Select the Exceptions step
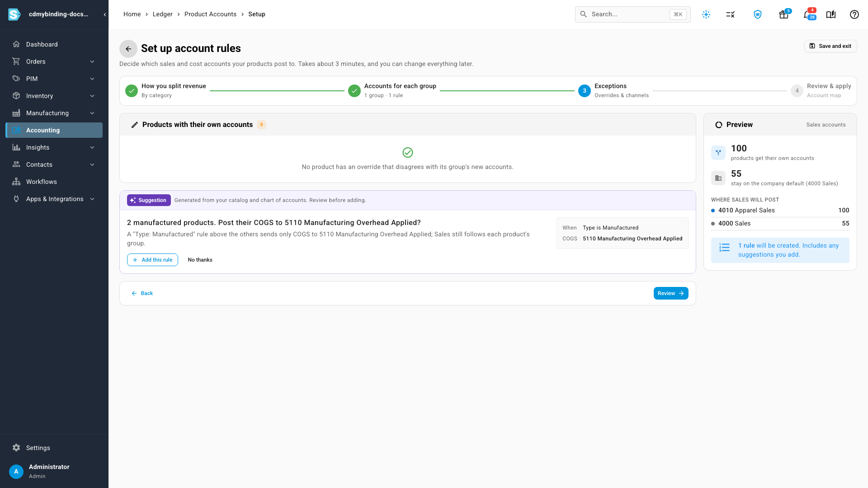The width and height of the screenshot is (868, 488). click(x=613, y=90)
